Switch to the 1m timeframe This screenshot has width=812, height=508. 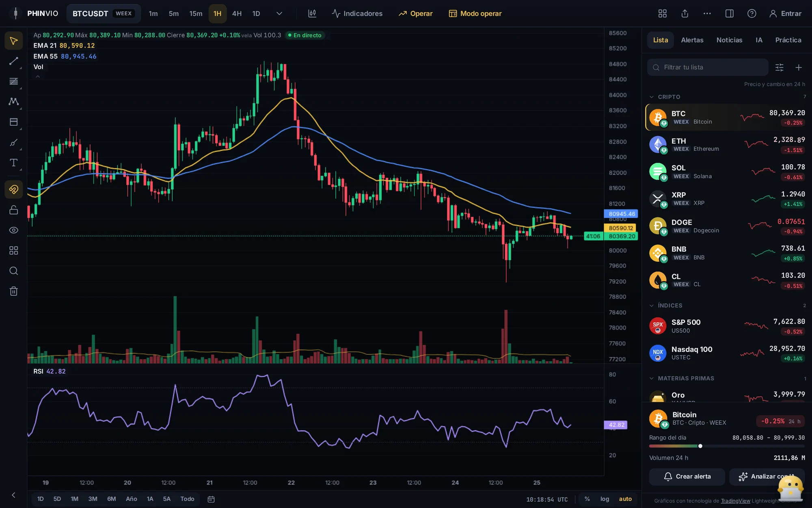pyautogui.click(x=153, y=13)
